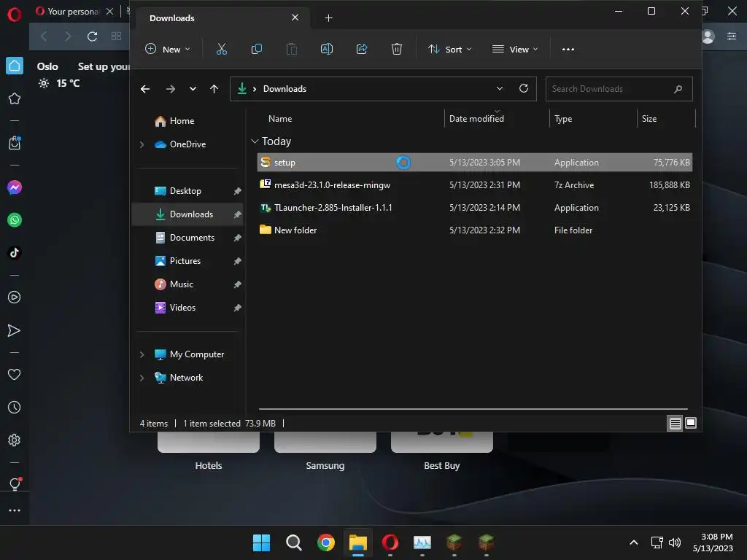747x560 pixels.
Task: Click Opera sidebar home icon
Action: click(x=15, y=66)
